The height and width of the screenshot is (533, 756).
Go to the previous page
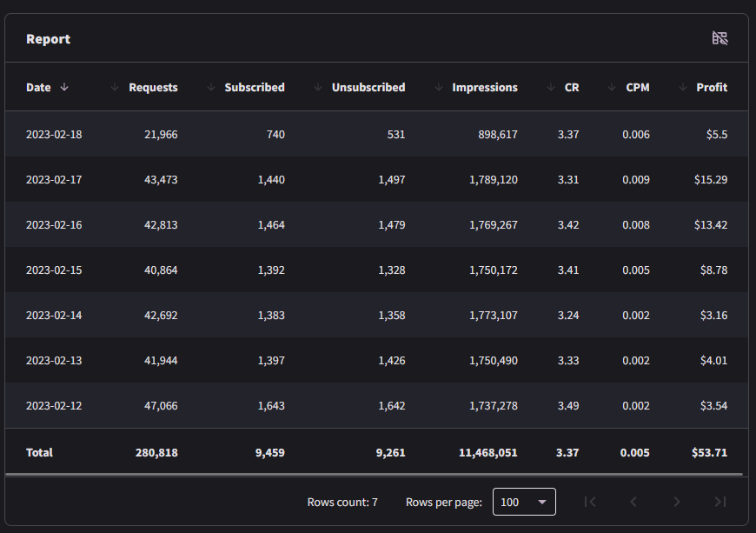coord(633,502)
